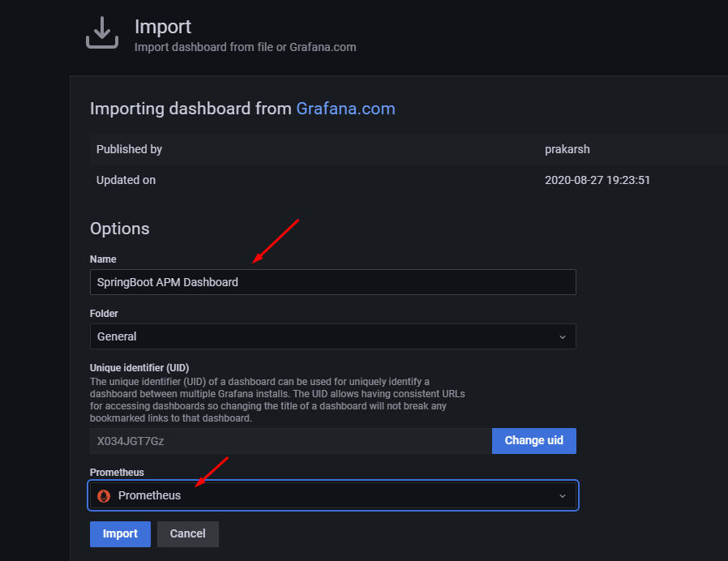Click the Import download icon in header

tap(102, 32)
